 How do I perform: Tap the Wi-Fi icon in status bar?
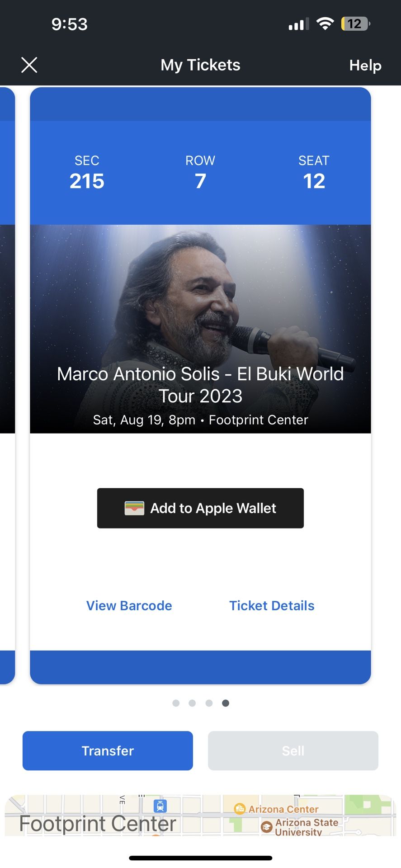click(x=325, y=24)
